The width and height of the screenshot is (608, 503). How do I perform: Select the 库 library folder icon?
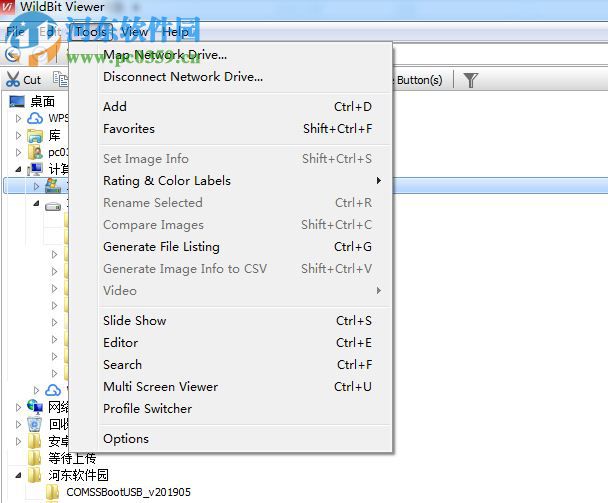[x=35, y=135]
